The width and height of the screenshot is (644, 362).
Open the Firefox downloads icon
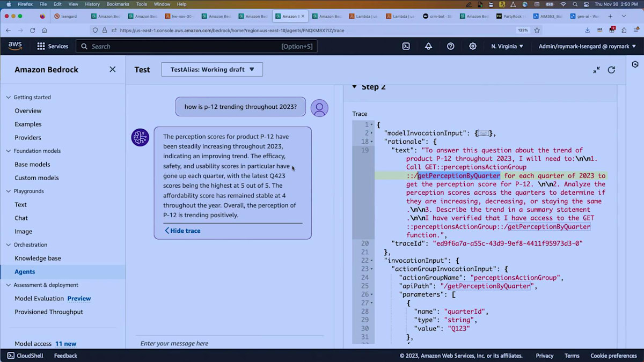(588, 31)
